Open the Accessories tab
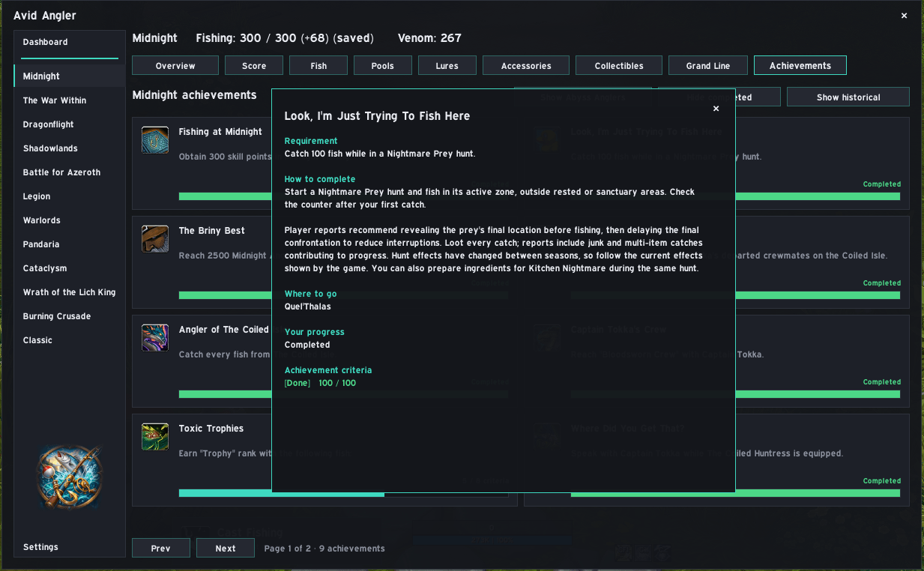The image size is (924, 571). [x=526, y=66]
